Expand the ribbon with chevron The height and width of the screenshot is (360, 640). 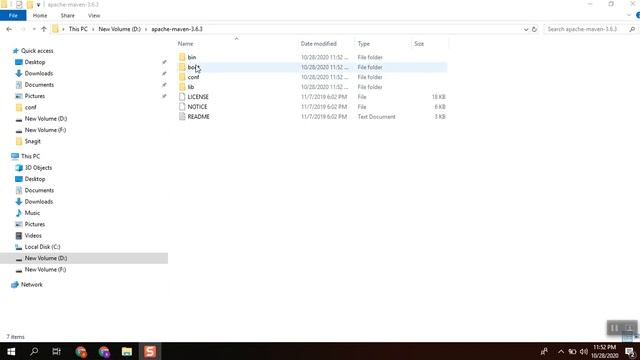click(x=629, y=16)
